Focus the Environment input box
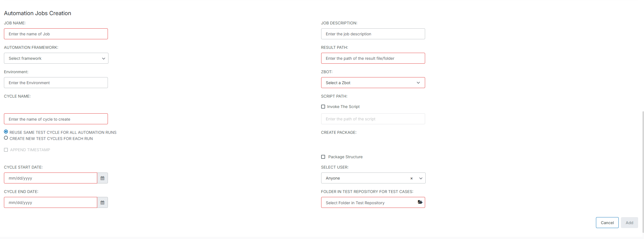This screenshot has height=239, width=644. [56, 83]
